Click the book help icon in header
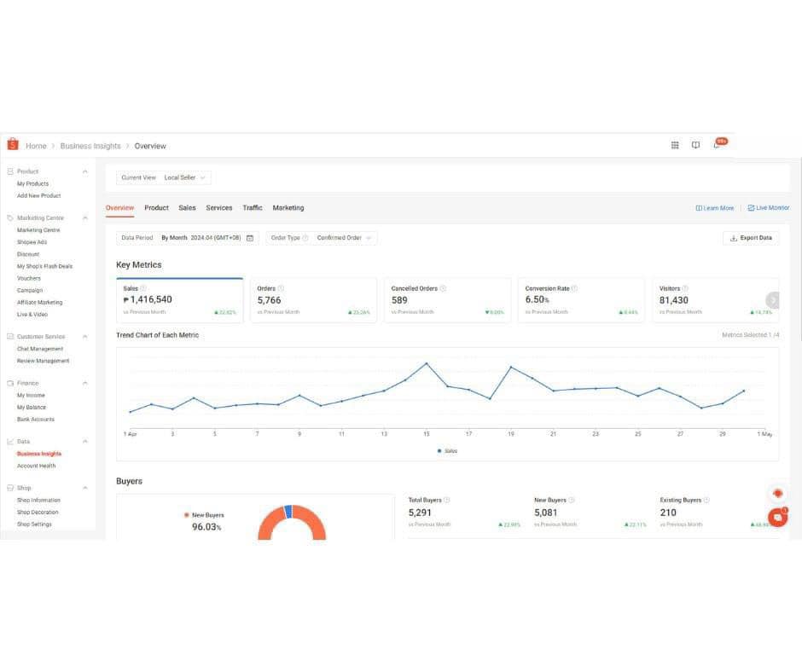The image size is (802, 672). 695,146
